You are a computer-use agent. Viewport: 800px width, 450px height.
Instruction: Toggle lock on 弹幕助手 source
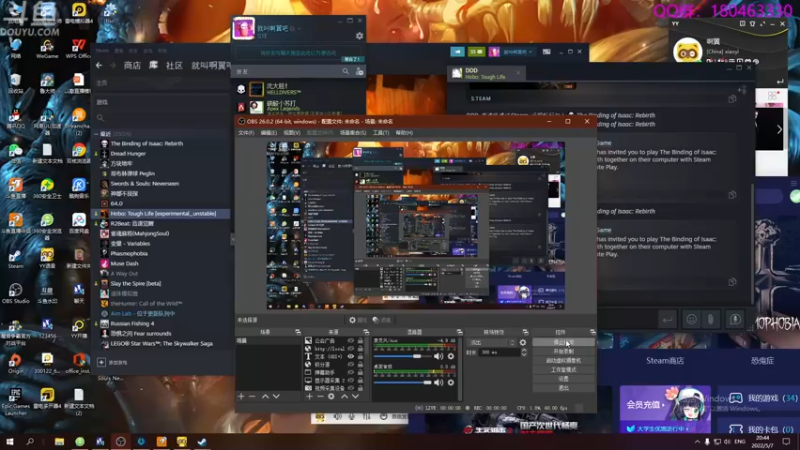360,372
